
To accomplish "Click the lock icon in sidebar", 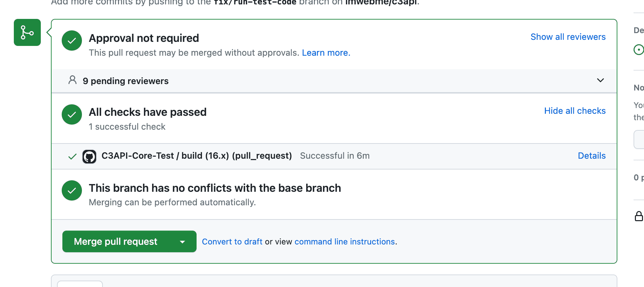I will click(x=639, y=216).
